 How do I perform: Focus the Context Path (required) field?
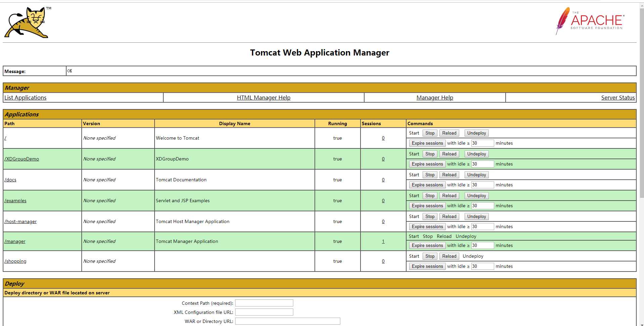(x=264, y=303)
